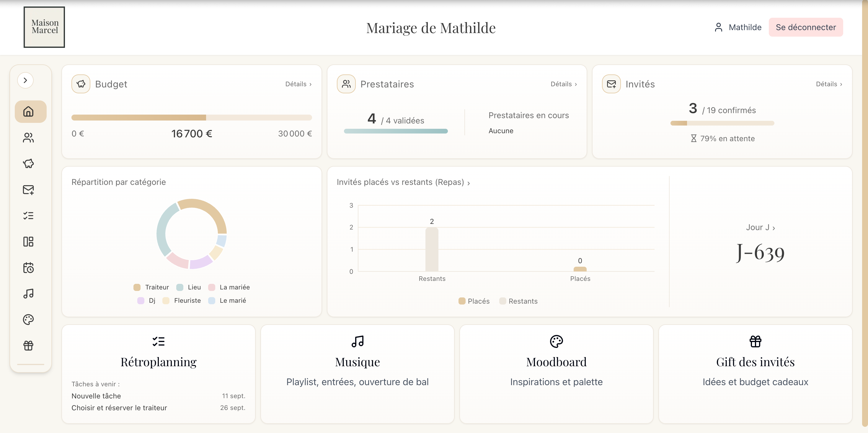Click Se déconnecter button

coord(805,27)
